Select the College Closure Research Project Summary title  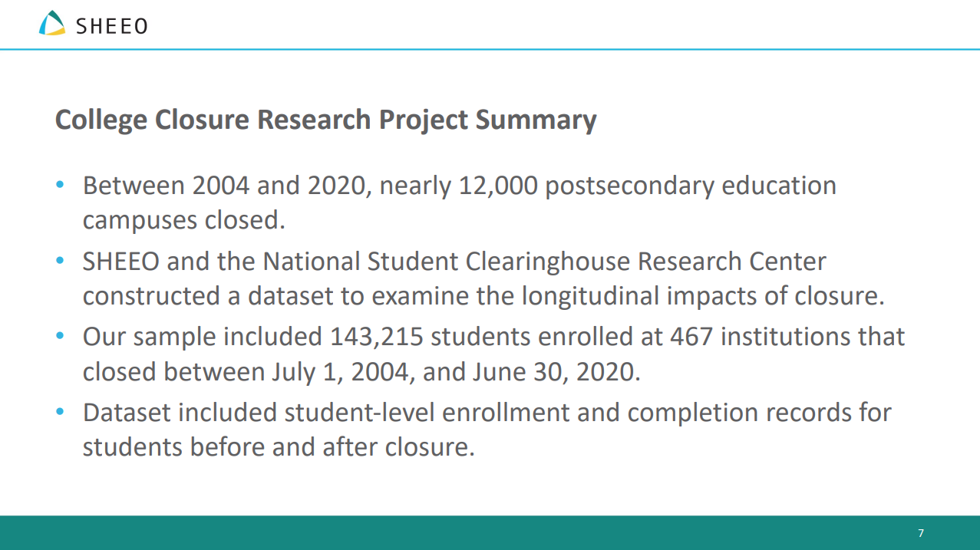pos(325,120)
